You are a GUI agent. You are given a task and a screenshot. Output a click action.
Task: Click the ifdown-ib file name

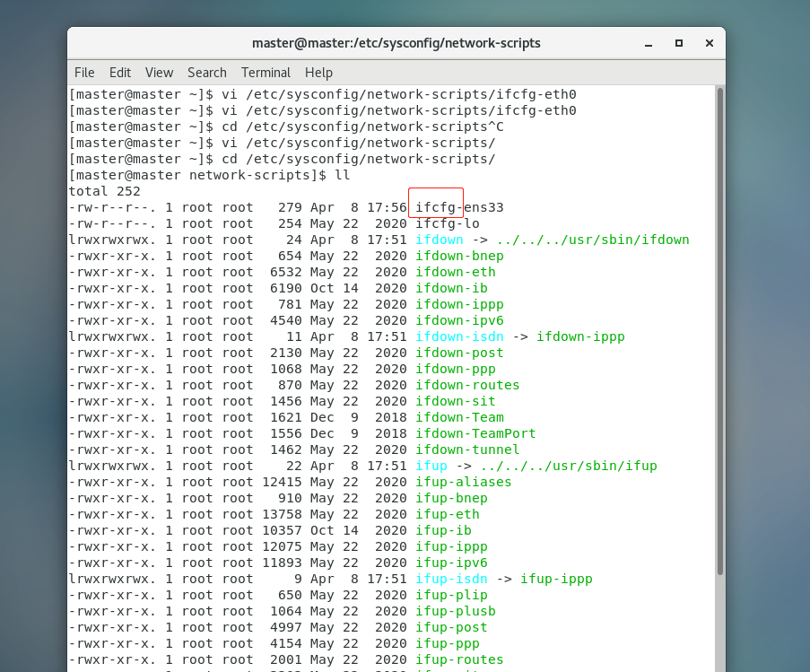point(451,288)
